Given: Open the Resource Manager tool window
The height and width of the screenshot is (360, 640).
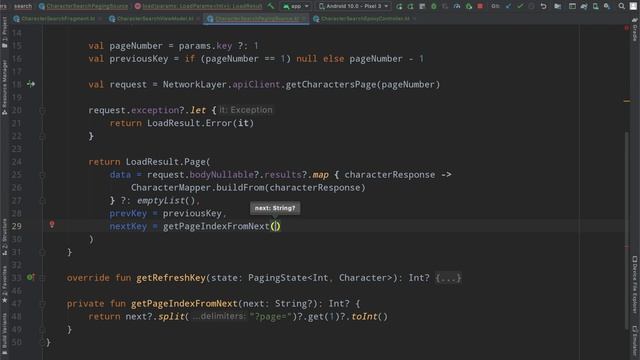Looking at the screenshot, I should point(4,87).
